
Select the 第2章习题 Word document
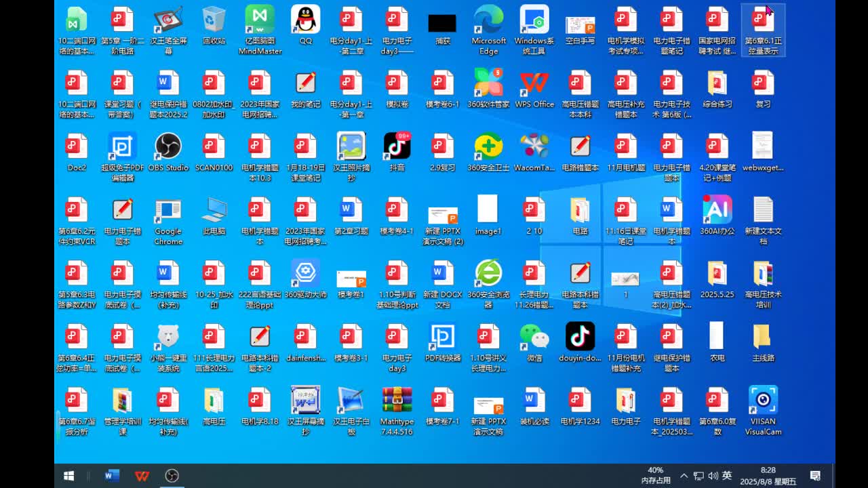tap(351, 216)
